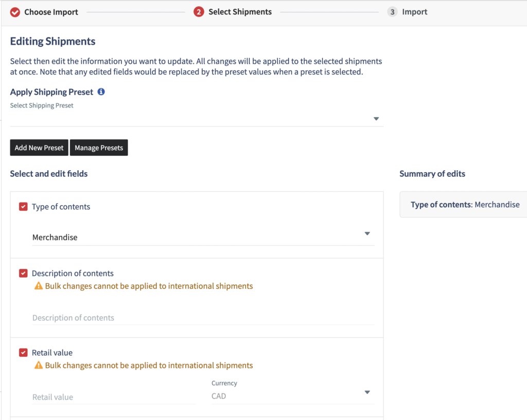
Task: Click the Add New Preset button
Action: tap(39, 148)
